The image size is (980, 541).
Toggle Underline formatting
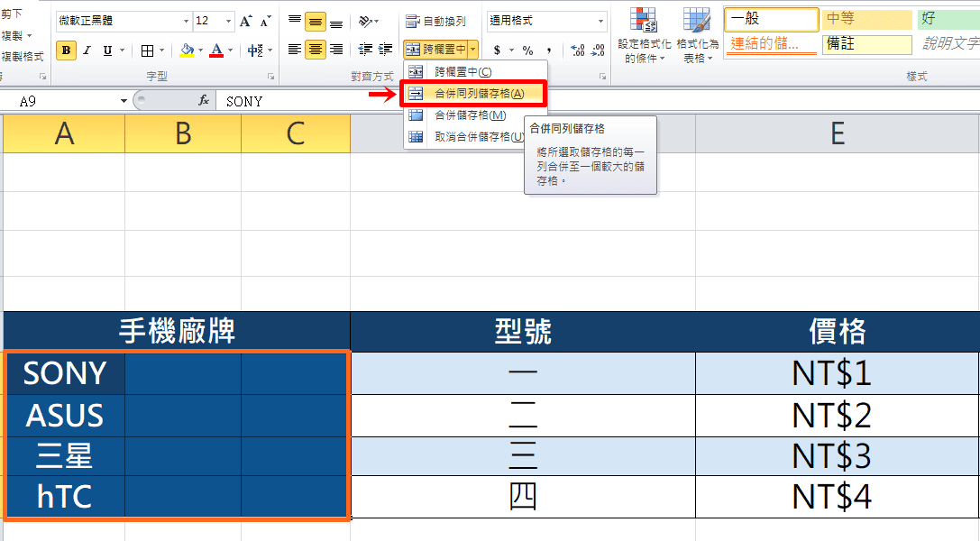pos(107,50)
